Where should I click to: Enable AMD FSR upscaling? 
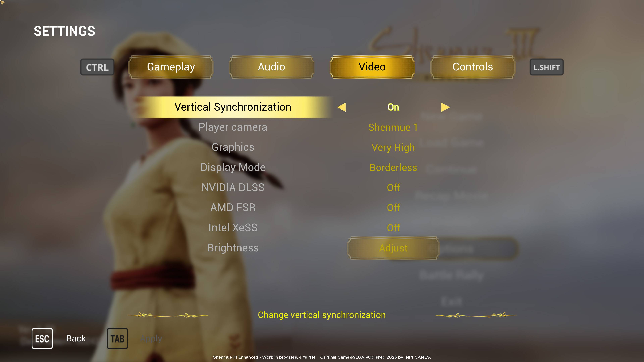tap(393, 208)
